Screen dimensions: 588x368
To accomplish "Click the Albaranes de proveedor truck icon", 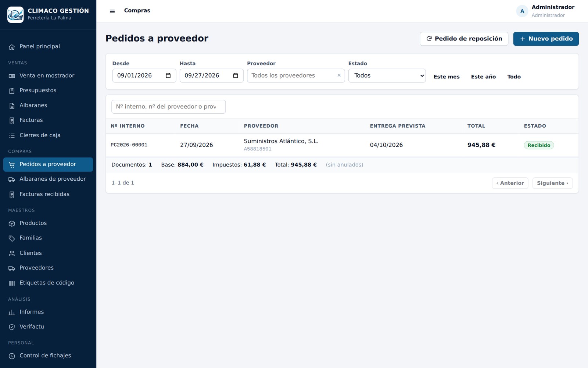I will [12, 179].
